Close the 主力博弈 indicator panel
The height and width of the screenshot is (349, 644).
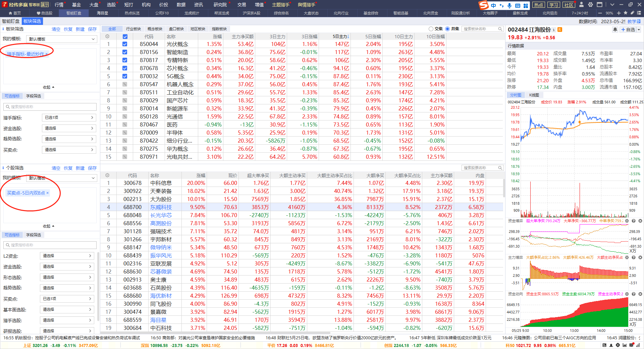(640, 257)
